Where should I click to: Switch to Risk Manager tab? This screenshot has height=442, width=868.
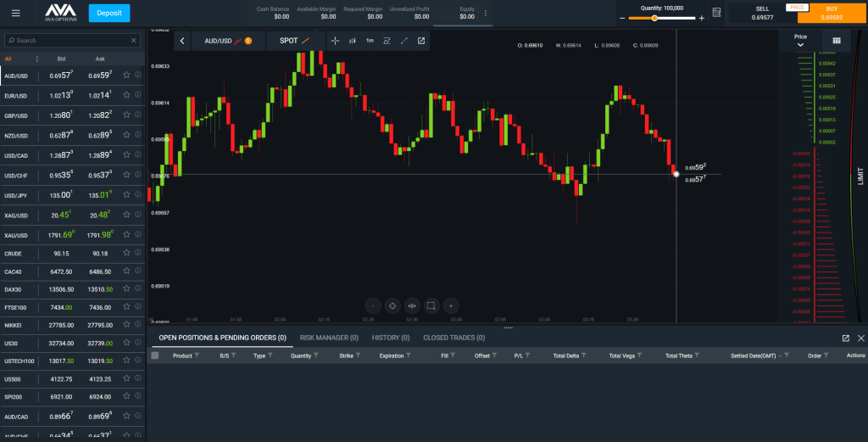[329, 338]
